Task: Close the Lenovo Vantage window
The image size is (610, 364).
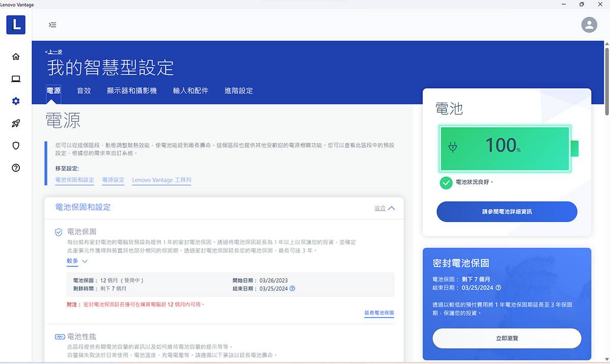Action: [600, 5]
